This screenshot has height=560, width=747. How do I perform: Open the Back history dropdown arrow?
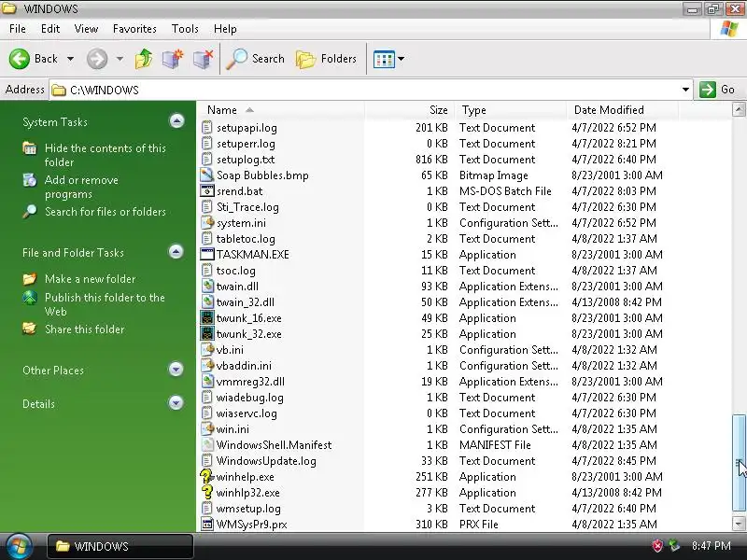click(71, 59)
